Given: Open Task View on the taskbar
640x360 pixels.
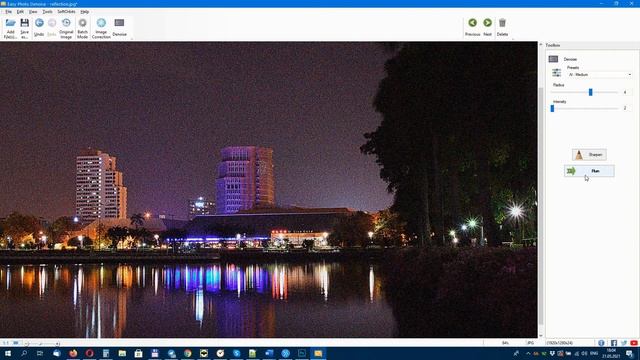Looking at the screenshot, I should 40,353.
